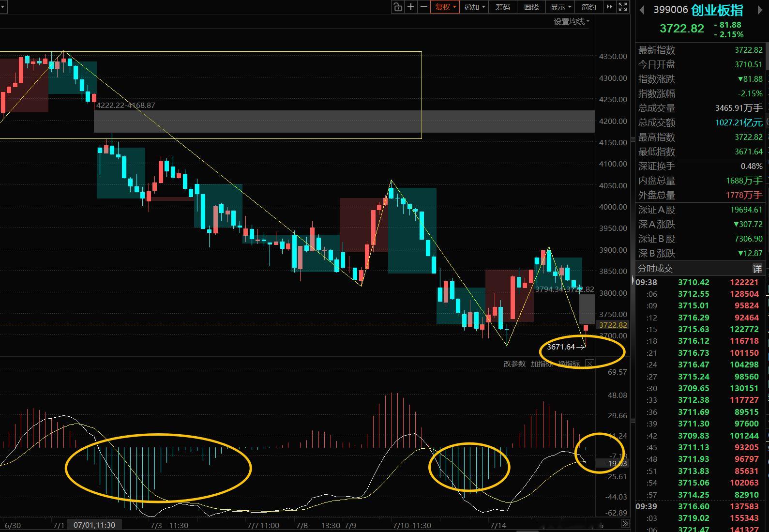Switch to 简约 simple mode
769x532 pixels.
[588, 7]
